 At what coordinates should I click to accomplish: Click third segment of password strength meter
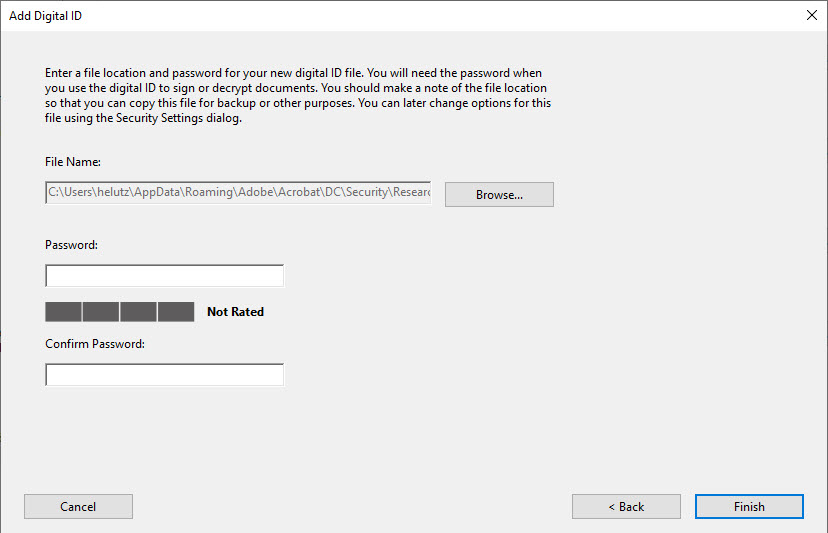tap(138, 312)
